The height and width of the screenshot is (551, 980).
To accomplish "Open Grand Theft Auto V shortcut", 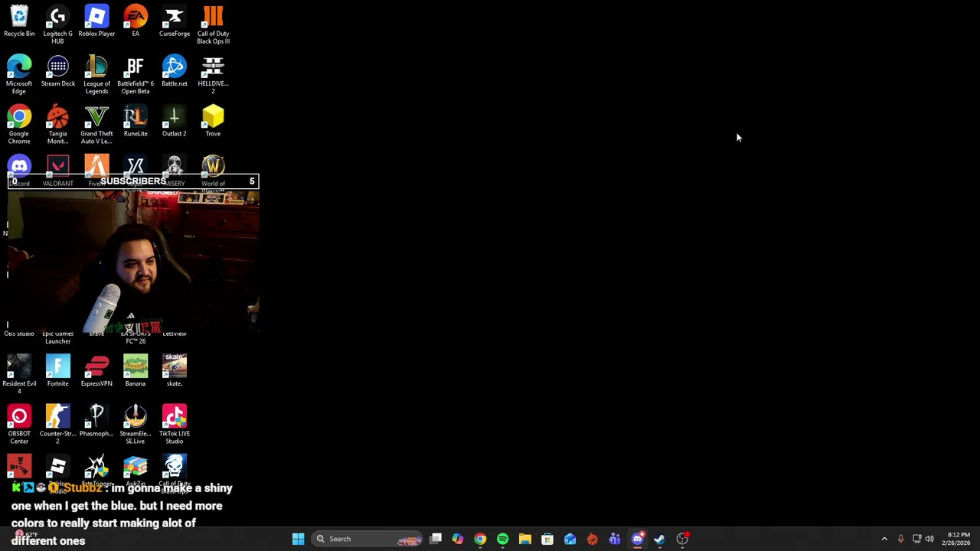I will pos(96,125).
